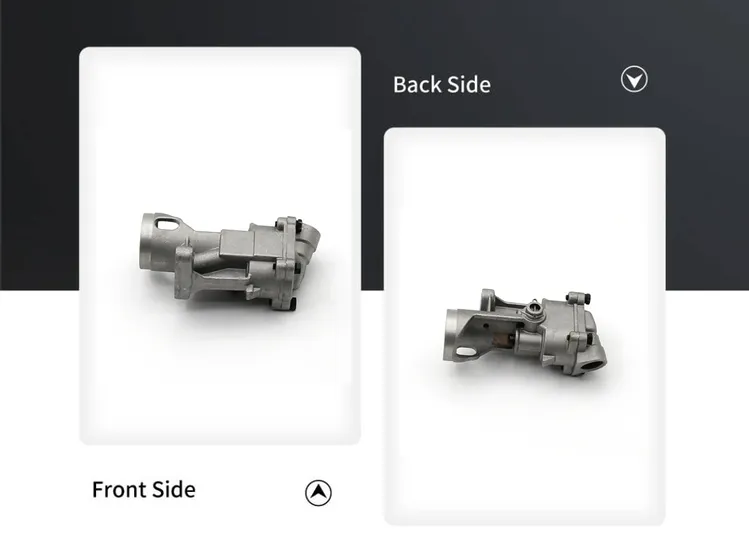Click the down-arrow circle icon beside Back Side
This screenshot has width=749, height=559.
[634, 79]
